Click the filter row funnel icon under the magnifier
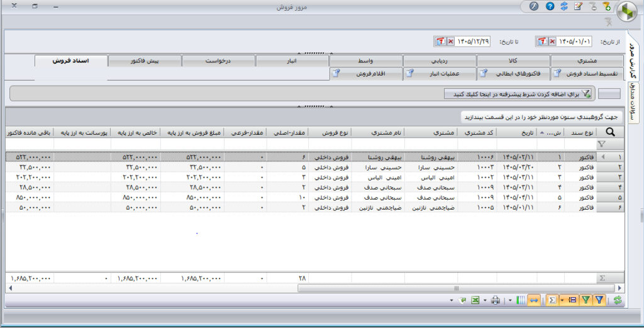This screenshot has width=644, height=328. [602, 144]
